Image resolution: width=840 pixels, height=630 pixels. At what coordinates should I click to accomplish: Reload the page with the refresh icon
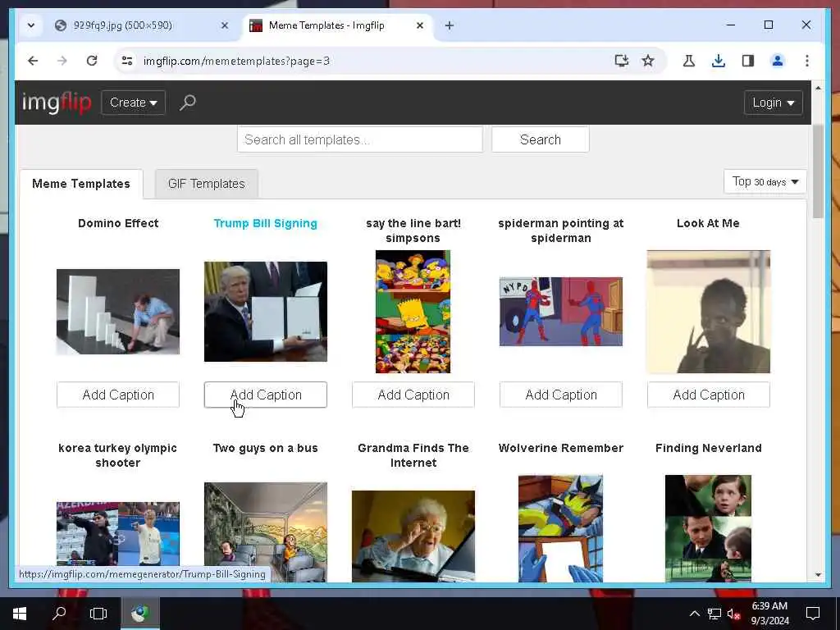tap(92, 61)
